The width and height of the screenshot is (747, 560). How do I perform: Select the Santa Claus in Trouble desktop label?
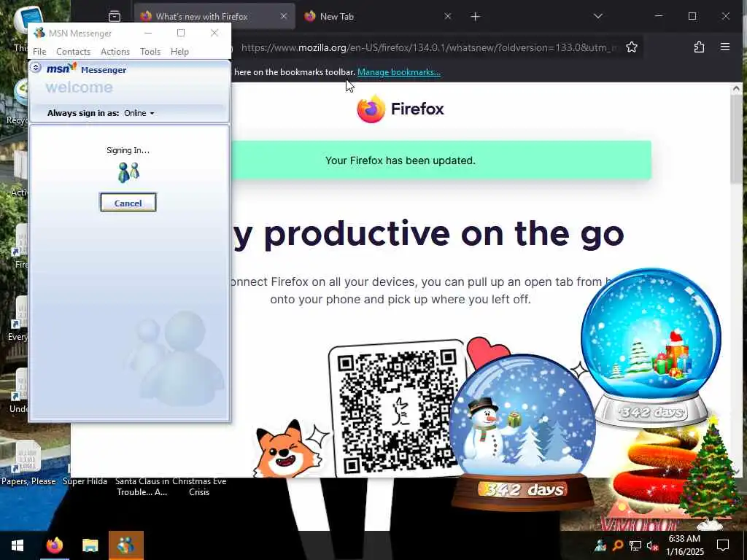[142, 486]
